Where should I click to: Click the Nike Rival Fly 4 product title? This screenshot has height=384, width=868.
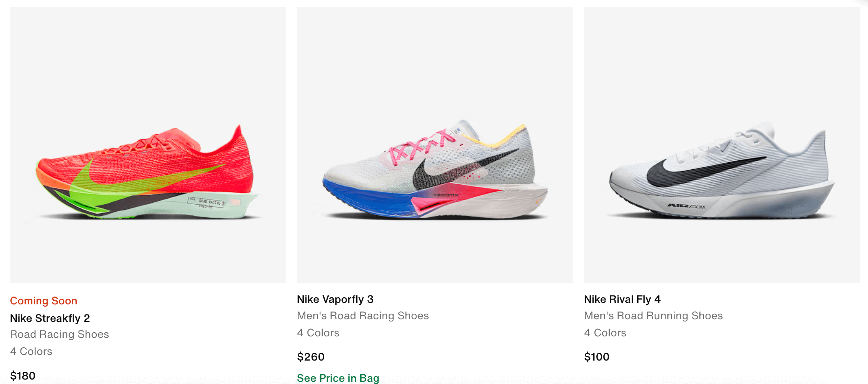point(622,299)
